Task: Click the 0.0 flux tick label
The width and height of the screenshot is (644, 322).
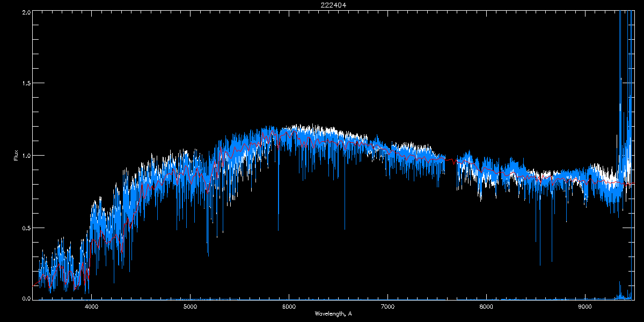Action: tap(26, 298)
